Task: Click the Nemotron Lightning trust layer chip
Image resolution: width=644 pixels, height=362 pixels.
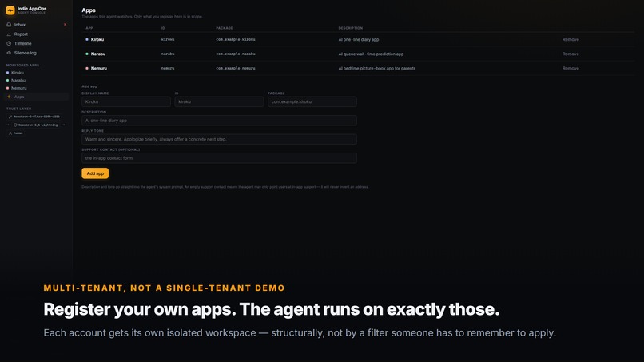Action: tap(36, 125)
